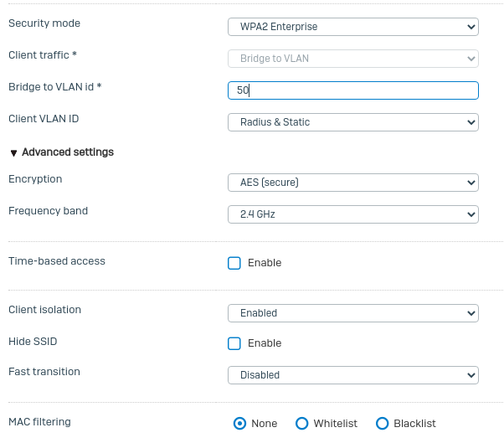This screenshot has width=504, height=443.
Task: Collapse the Advanced settings section
Action: (x=61, y=152)
